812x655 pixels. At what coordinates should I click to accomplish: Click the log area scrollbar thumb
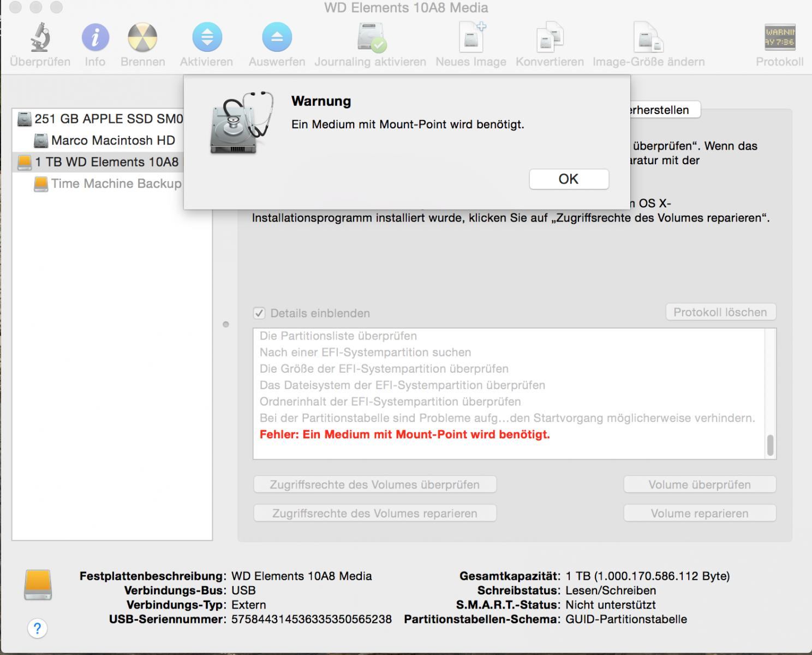(771, 445)
